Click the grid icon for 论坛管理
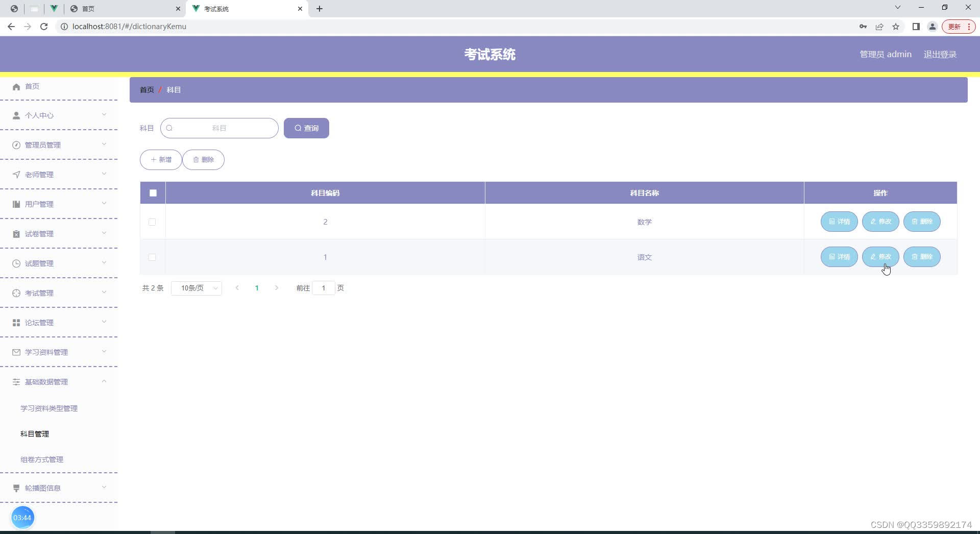The image size is (980, 534). coord(16,323)
